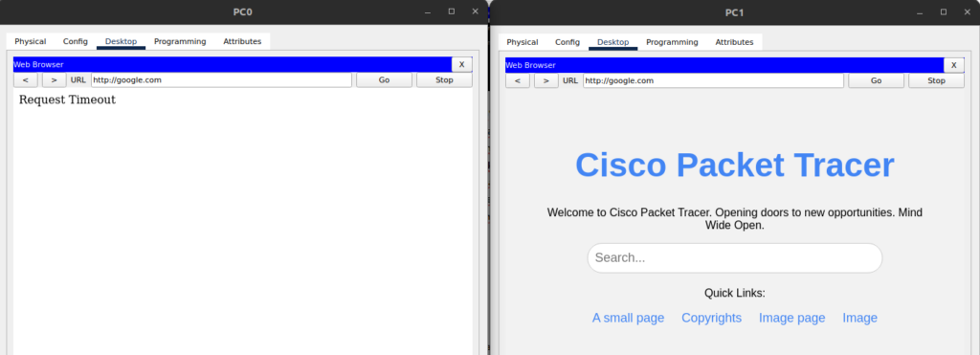
Task: Click the forward arrow in PC1 web browser
Action: pos(546,80)
